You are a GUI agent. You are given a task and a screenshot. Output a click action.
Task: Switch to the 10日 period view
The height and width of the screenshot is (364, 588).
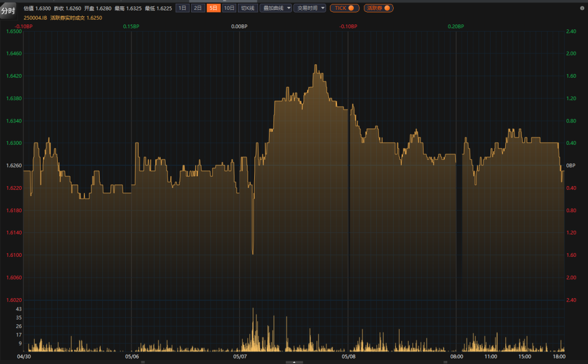click(x=230, y=8)
